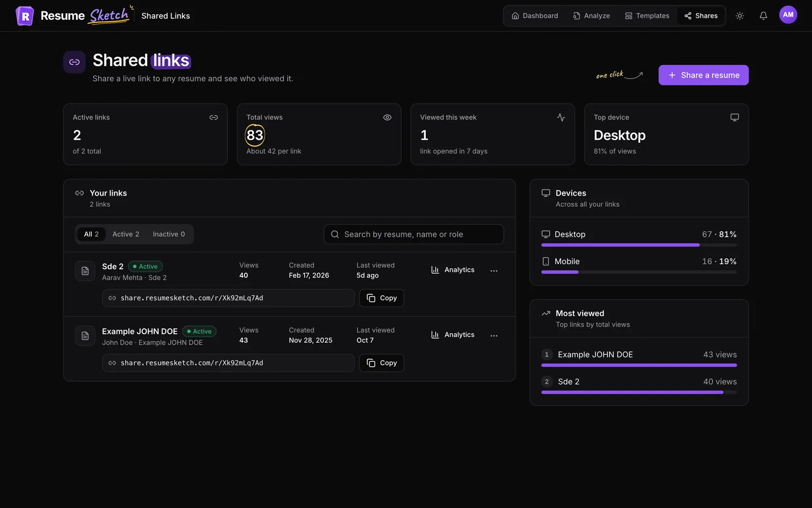
Task: Select the All 2 filter tab
Action: point(91,234)
